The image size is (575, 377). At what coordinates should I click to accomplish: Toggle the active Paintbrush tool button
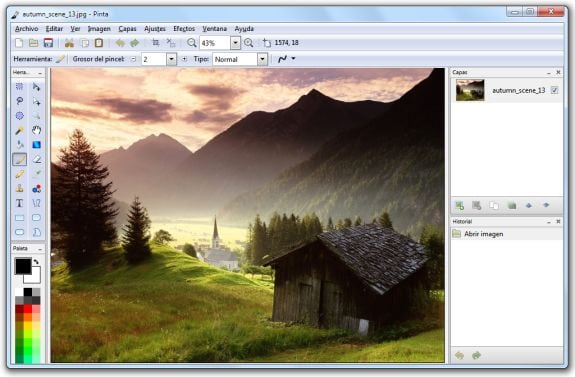[x=19, y=160]
